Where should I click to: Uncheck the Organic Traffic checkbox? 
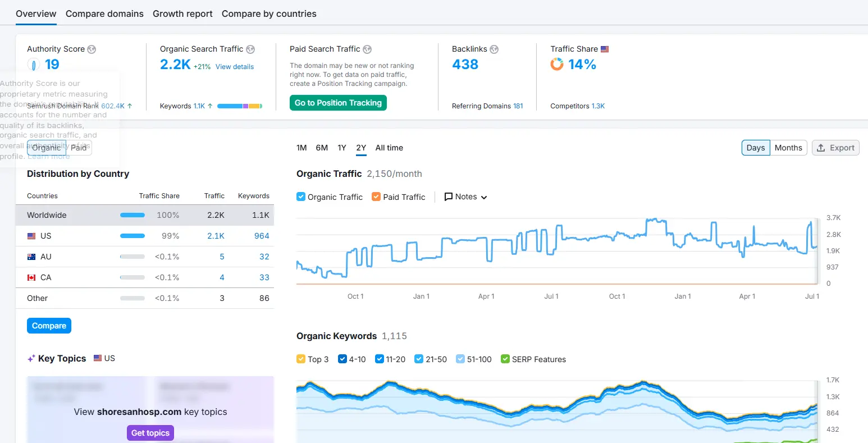[301, 197]
